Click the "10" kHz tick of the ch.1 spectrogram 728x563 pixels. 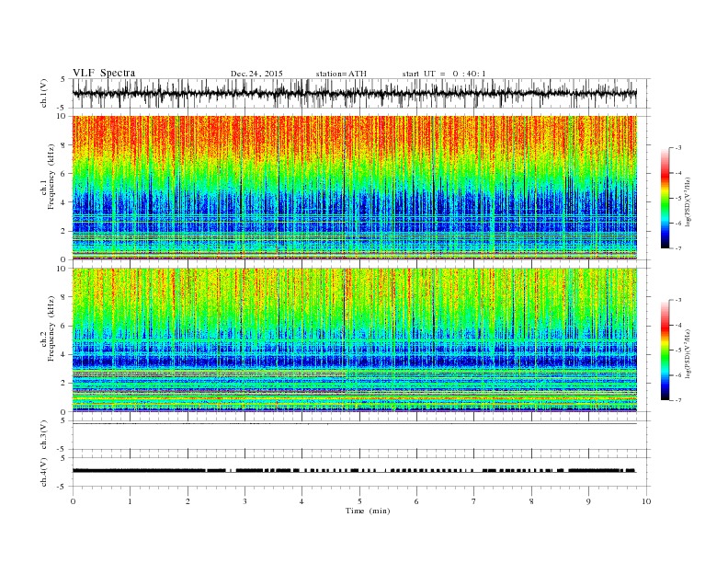(61, 116)
